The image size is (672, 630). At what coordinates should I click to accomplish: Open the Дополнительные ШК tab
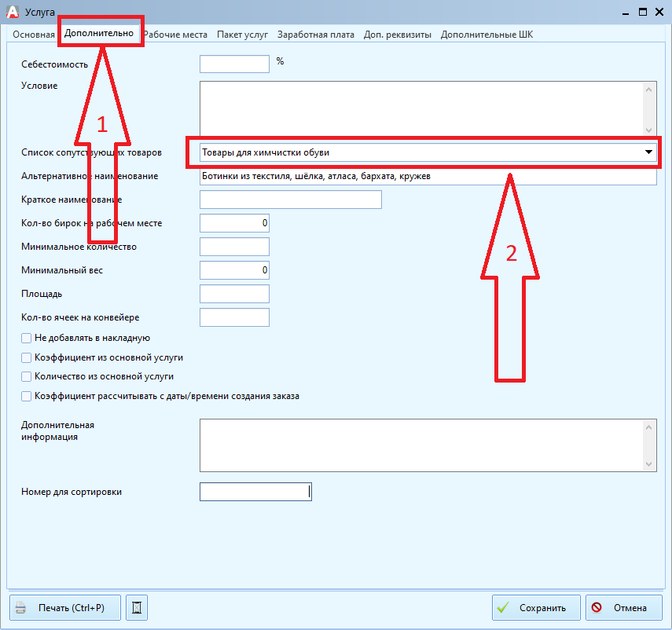coord(487,35)
